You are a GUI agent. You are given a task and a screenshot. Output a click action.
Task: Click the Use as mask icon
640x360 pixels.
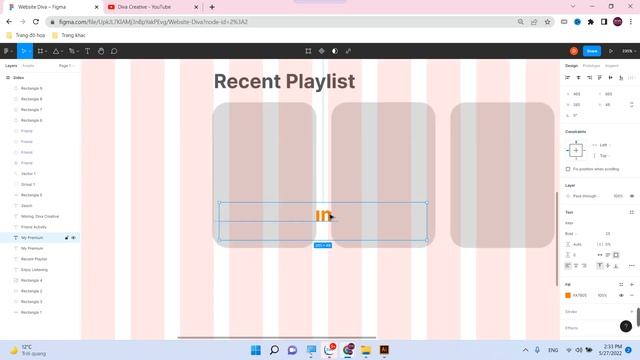335,51
